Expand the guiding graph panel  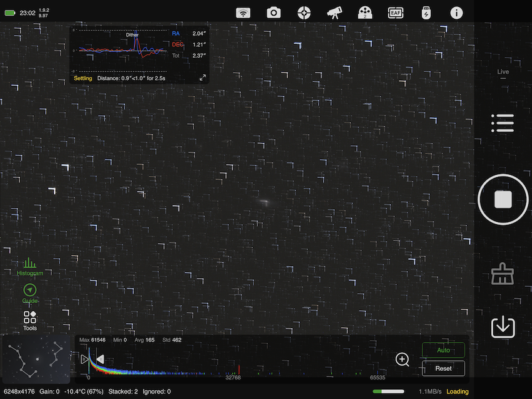203,78
